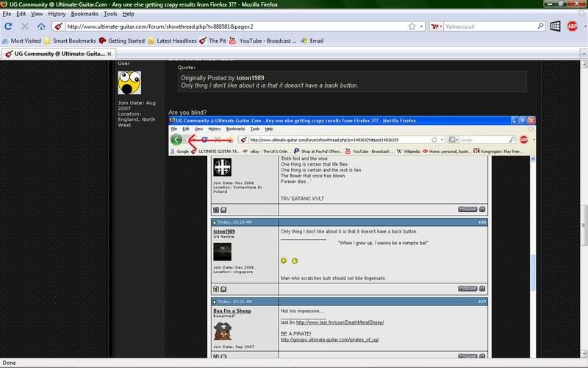The height and width of the screenshot is (368, 588).
Task: Click the PayPal offers bookmark in embedded screenshot
Action: tap(317, 152)
